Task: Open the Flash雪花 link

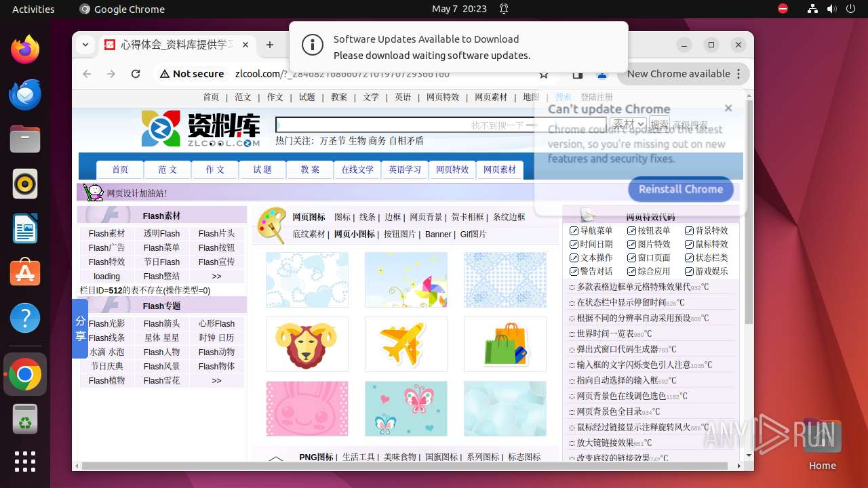Action: 161,381
